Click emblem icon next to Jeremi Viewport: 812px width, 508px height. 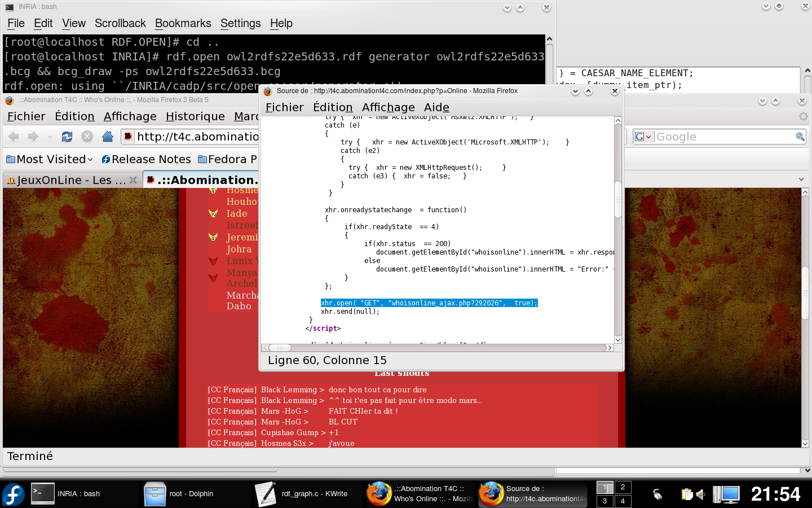(x=213, y=237)
